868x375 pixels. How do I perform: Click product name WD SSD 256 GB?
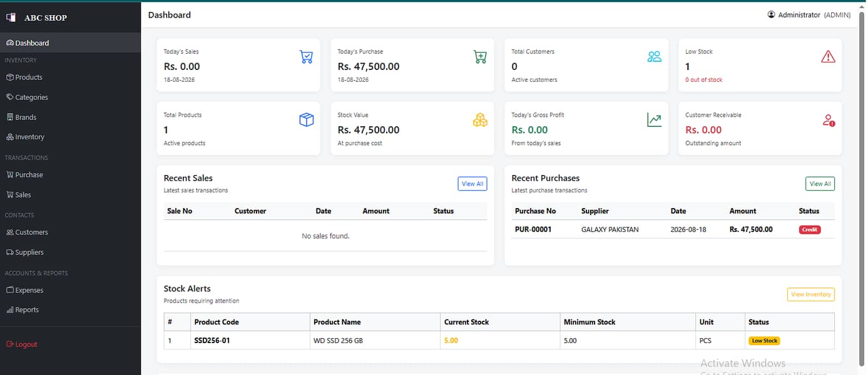pyautogui.click(x=337, y=341)
